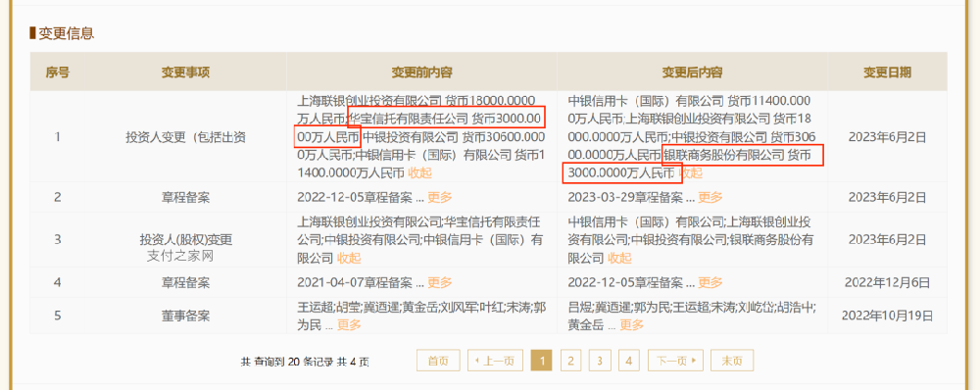The height and width of the screenshot is (390, 980).
Task: Expand 2021-04-07章程备案 更多 in row 4
Action: [440, 282]
